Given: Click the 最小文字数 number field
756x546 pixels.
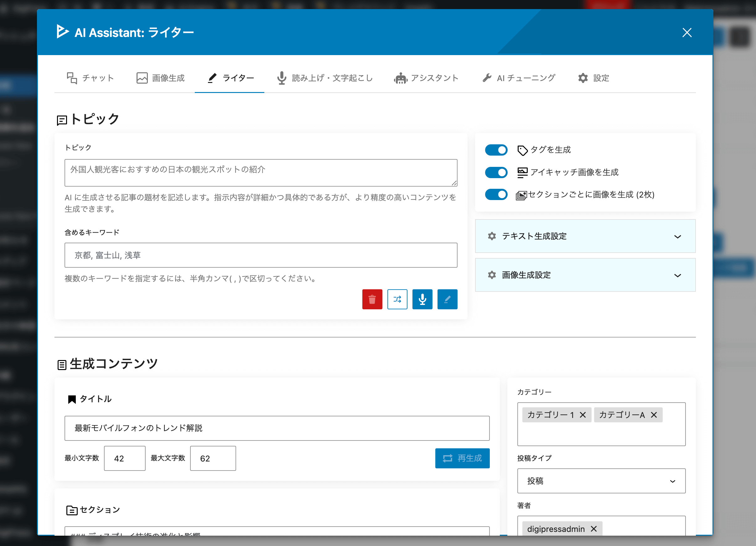Looking at the screenshot, I should point(124,458).
